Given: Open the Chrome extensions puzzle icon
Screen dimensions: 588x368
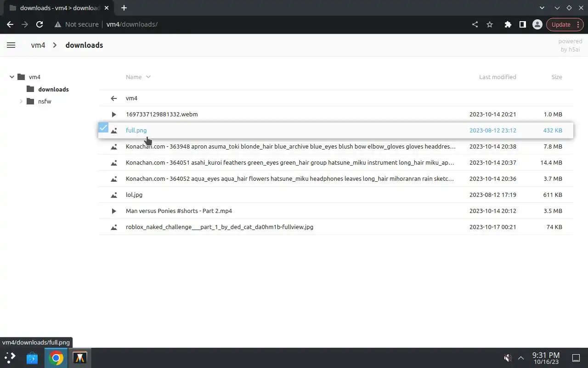Looking at the screenshot, I should [x=508, y=24].
